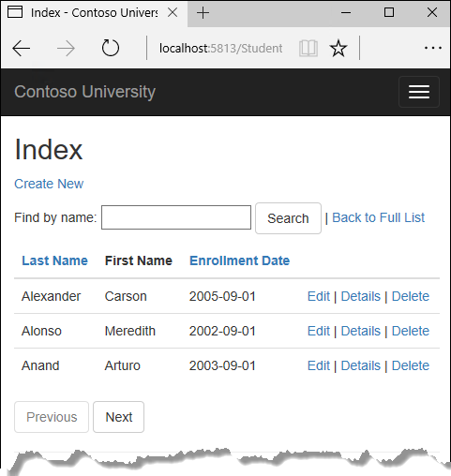Sort by Last Name column header
Viewport: 451px width, 476px height.
pos(54,260)
